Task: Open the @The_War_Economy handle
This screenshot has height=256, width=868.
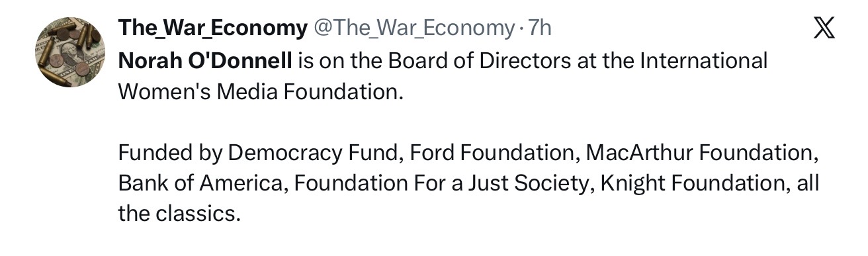Action: pos(413,28)
